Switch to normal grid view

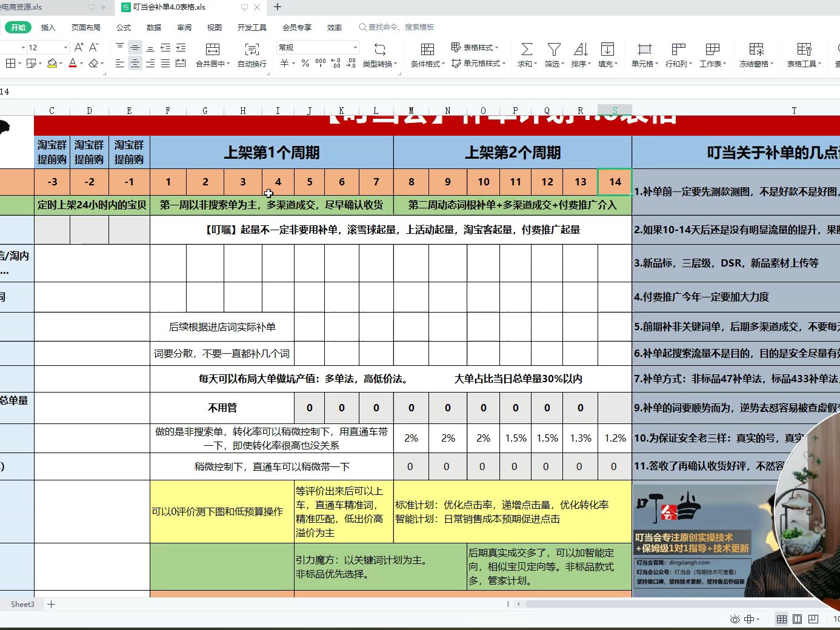782,619
